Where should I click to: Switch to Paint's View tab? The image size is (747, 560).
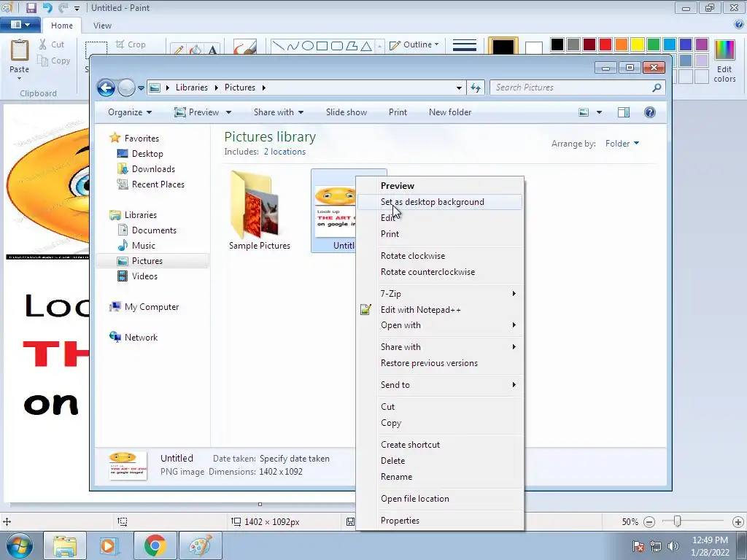point(102,26)
